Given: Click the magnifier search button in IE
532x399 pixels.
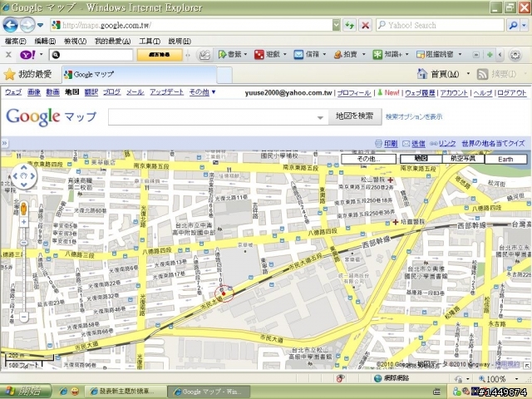Looking at the screenshot, I should (513, 25).
